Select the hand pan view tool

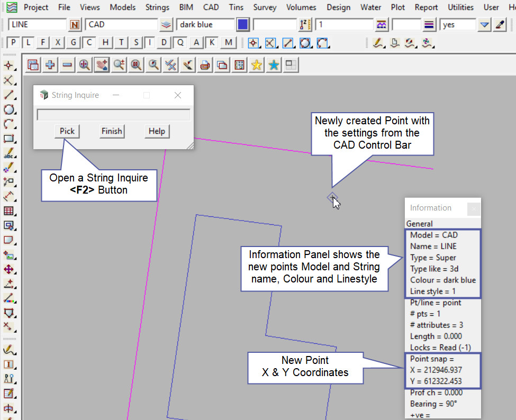point(102,65)
